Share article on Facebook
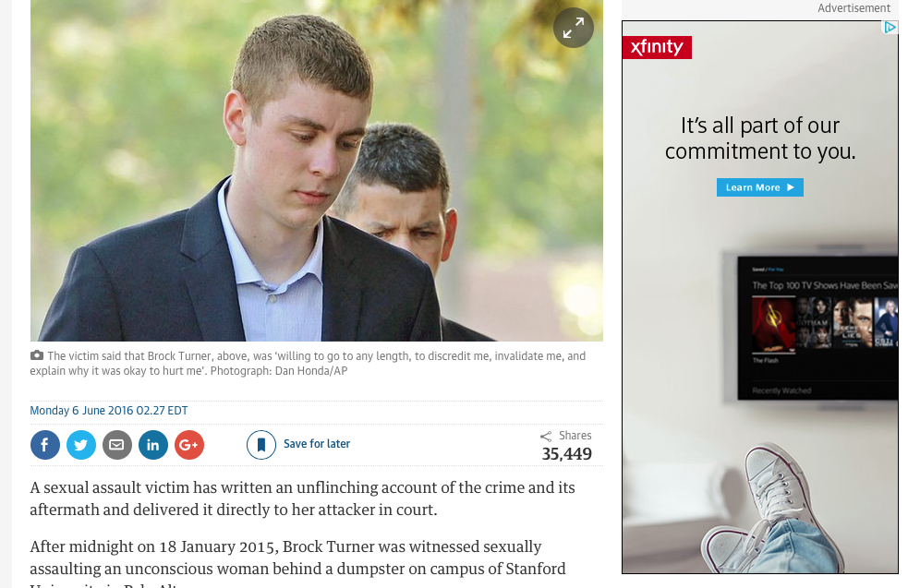 click(x=45, y=445)
